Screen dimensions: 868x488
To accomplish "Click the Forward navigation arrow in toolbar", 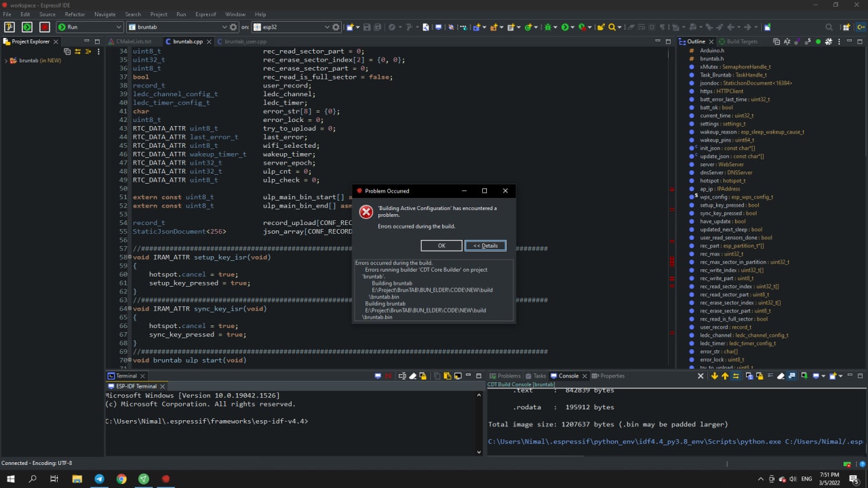I will pyautogui.click(x=747, y=27).
